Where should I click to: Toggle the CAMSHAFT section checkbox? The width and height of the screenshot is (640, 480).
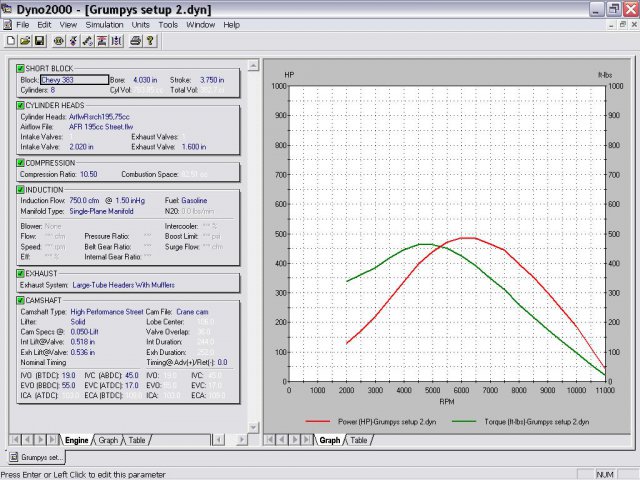pyautogui.click(x=21, y=300)
